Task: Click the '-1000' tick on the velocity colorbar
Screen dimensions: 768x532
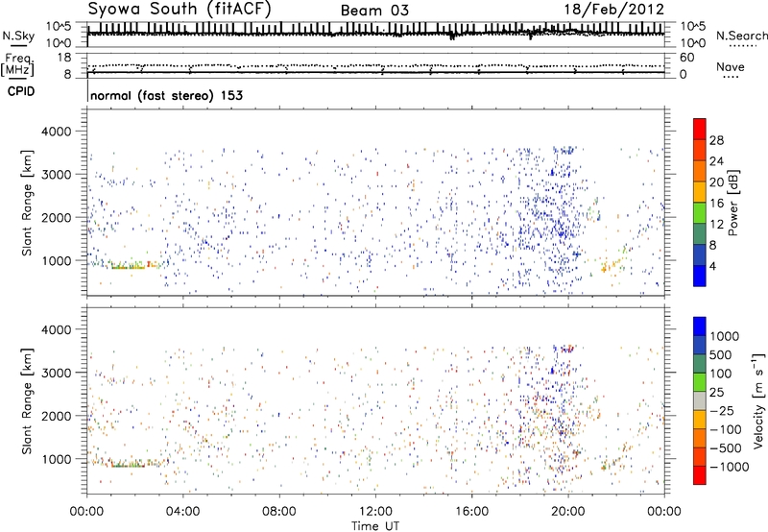Action: [x=730, y=467]
